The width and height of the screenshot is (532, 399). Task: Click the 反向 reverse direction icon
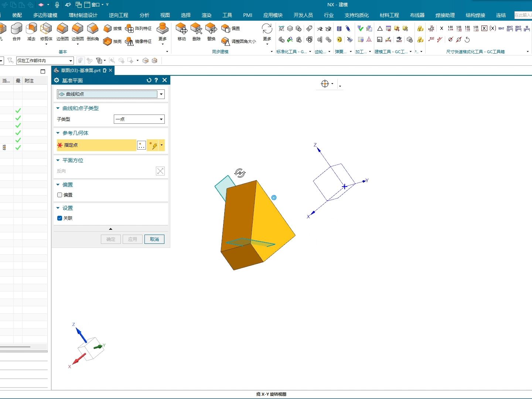pos(160,171)
